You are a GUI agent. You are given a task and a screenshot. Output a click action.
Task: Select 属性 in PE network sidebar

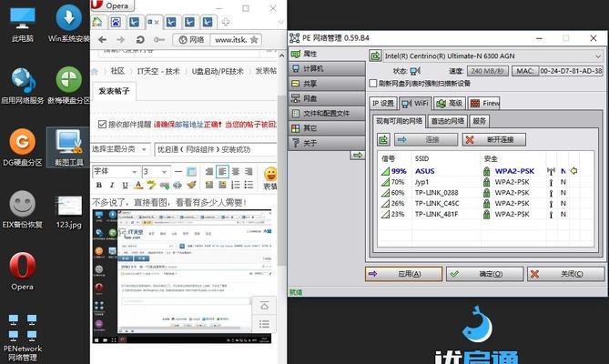(328, 54)
